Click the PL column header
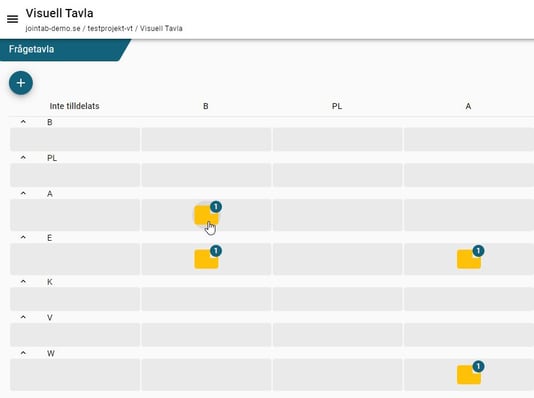The height and width of the screenshot is (398, 534). 337,106
